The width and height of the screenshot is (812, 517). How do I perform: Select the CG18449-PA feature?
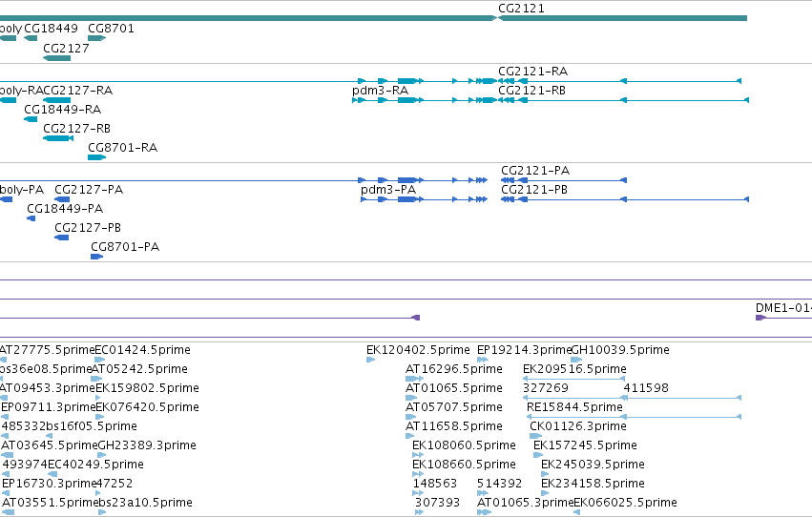[x=31, y=218]
